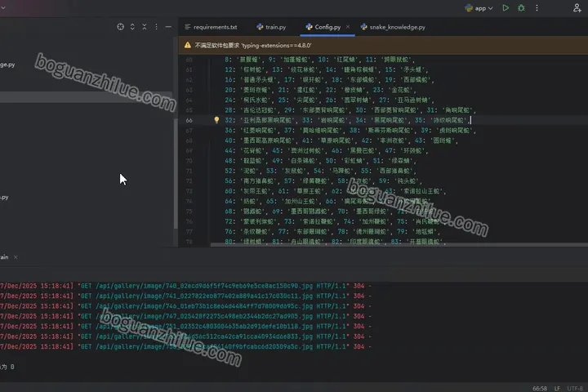
Task: Click the editor horizontal scrollbar
Action: click(x=399, y=244)
